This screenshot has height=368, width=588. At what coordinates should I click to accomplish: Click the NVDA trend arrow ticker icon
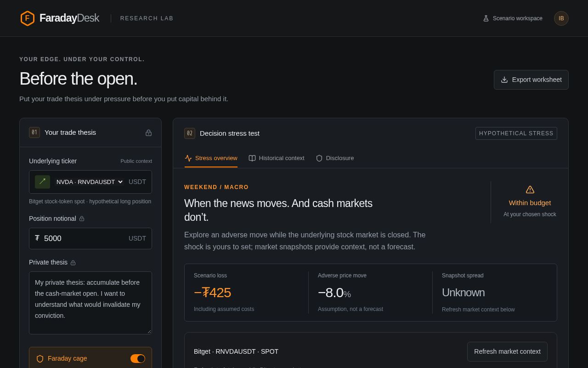tap(42, 182)
